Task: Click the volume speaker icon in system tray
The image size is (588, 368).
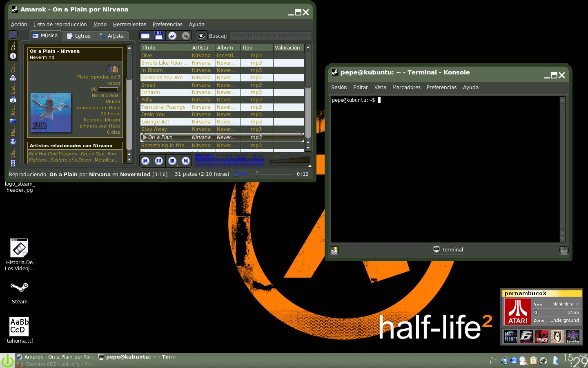Action: (x=504, y=361)
